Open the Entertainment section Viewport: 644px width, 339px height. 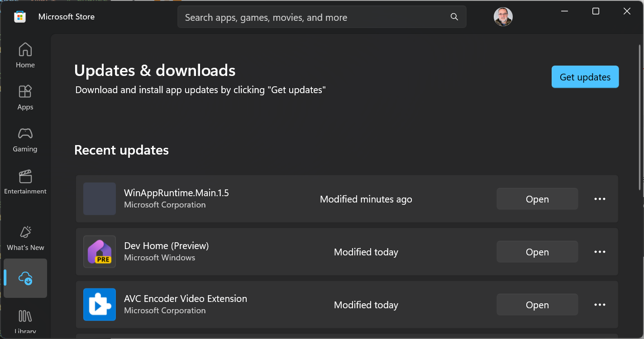pyautogui.click(x=25, y=182)
